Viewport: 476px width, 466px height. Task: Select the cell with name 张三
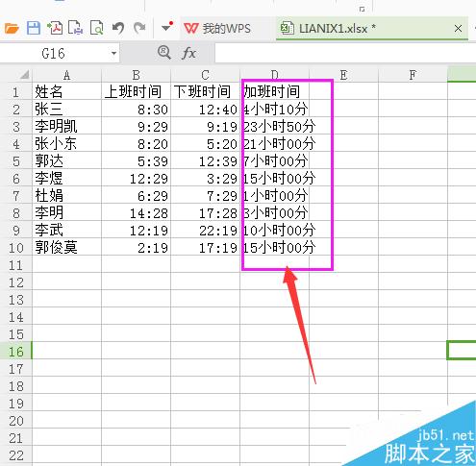[66, 109]
